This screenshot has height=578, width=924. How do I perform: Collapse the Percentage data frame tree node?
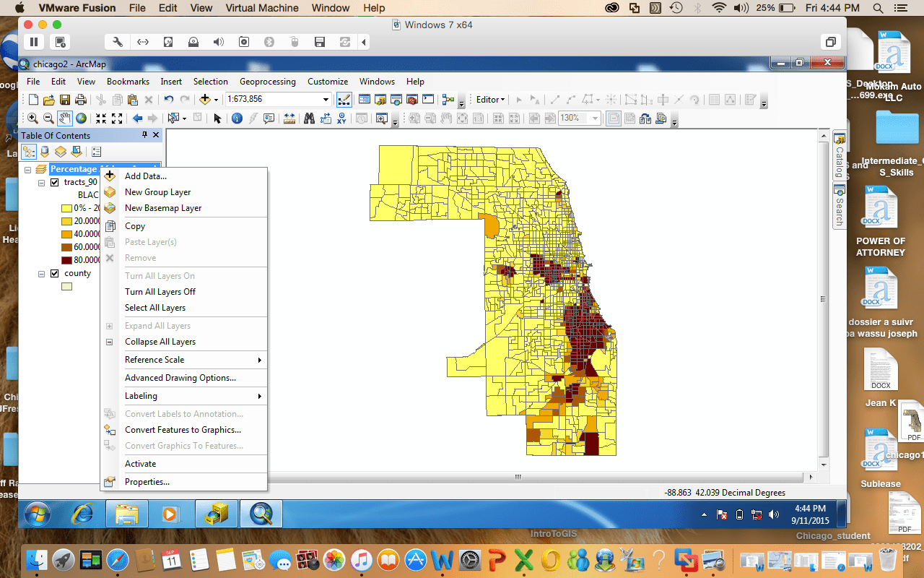point(27,170)
